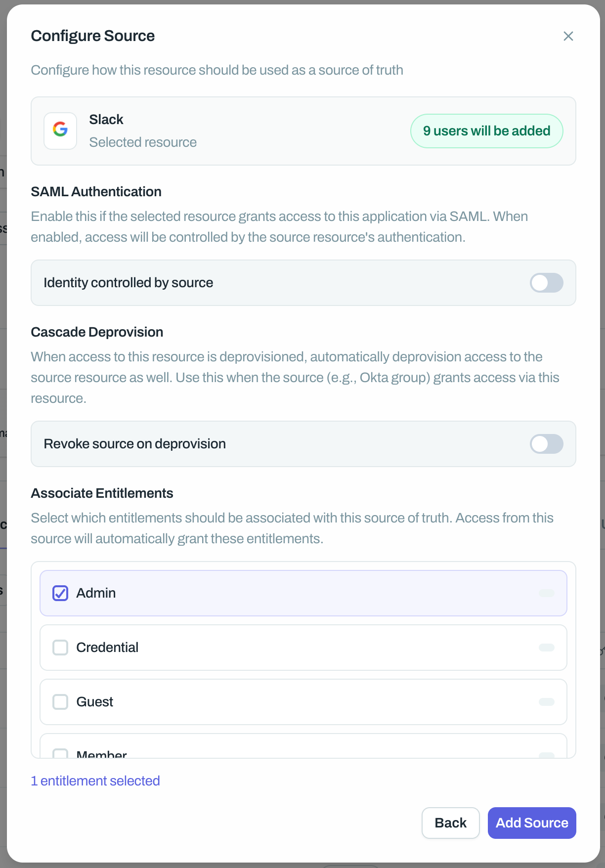
Task: Turn on Revoke source on deprovision switch
Action: (546, 444)
